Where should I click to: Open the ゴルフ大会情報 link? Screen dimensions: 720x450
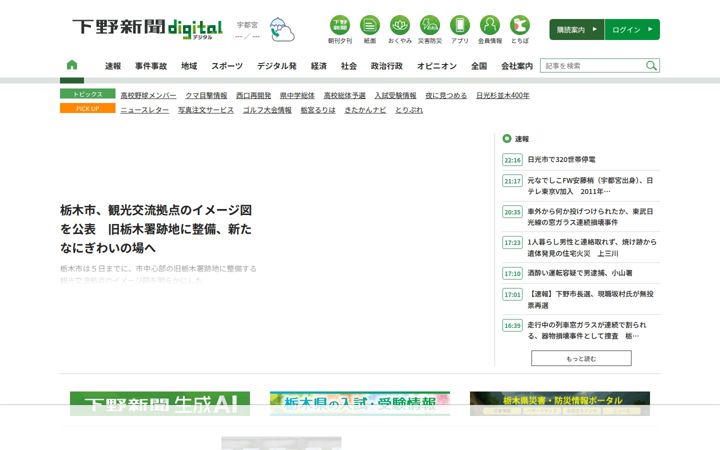click(x=267, y=110)
